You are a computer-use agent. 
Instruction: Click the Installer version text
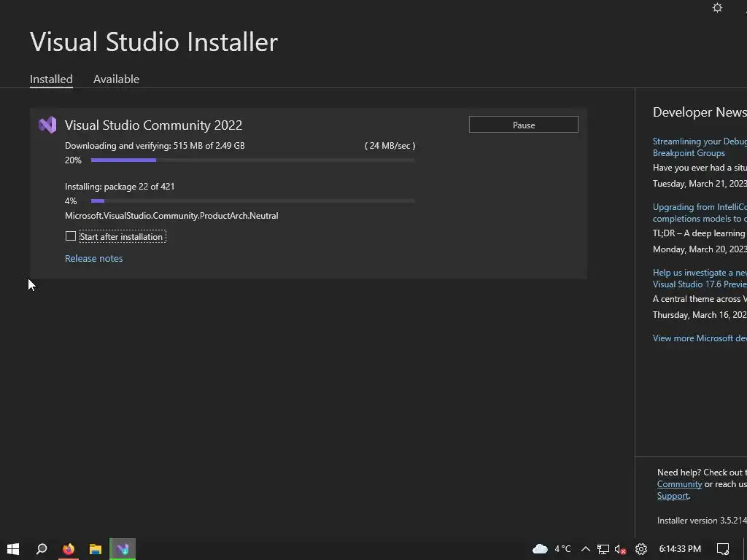point(702,521)
